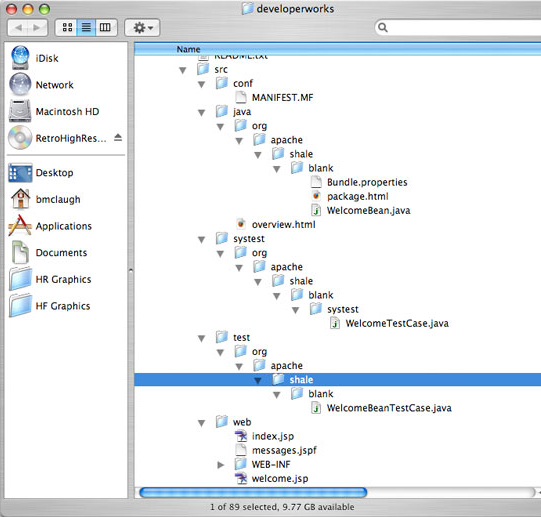Image resolution: width=541 pixels, height=517 pixels.
Task: Select the conf folder name
Action: 243,83
